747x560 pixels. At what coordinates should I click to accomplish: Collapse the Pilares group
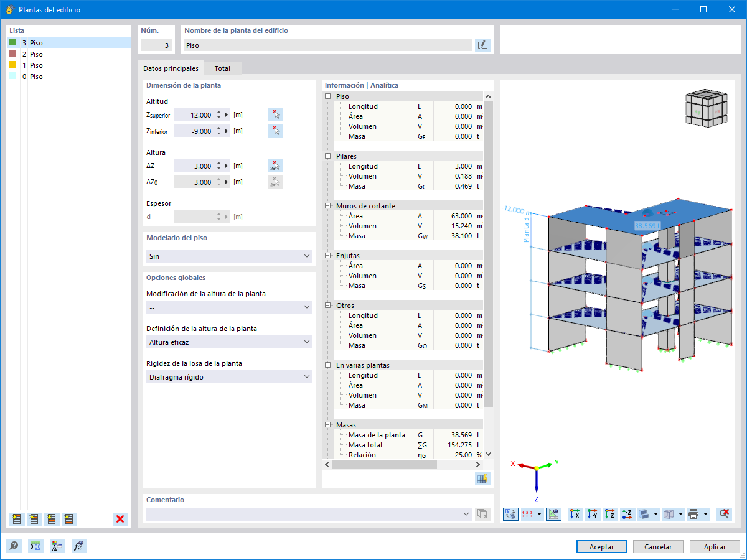[328, 156]
